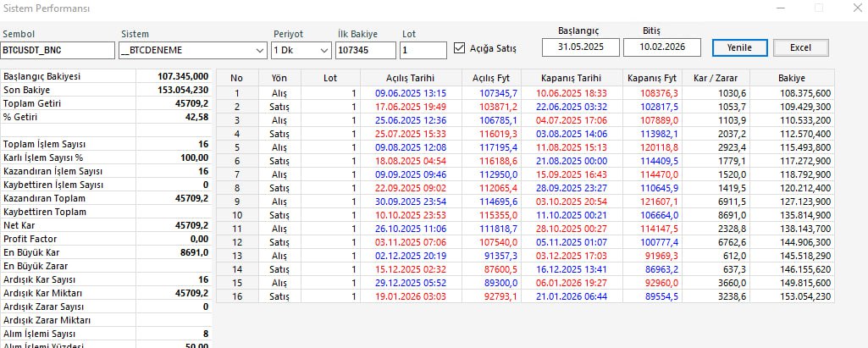
Task: Click the Kar / Zarar column header
Action: pyautogui.click(x=716, y=78)
